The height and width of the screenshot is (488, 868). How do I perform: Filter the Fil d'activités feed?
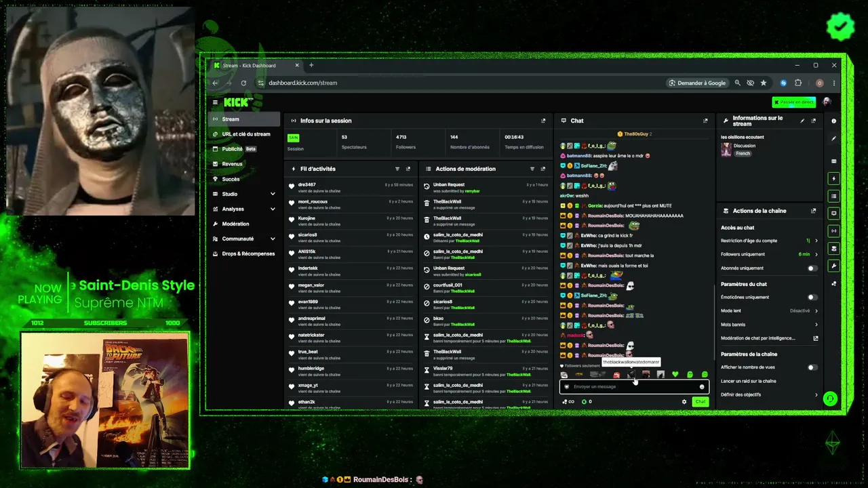point(397,169)
